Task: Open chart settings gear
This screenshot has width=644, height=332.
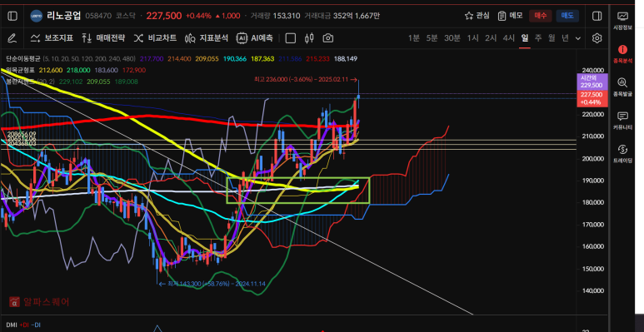Action: pos(597,38)
